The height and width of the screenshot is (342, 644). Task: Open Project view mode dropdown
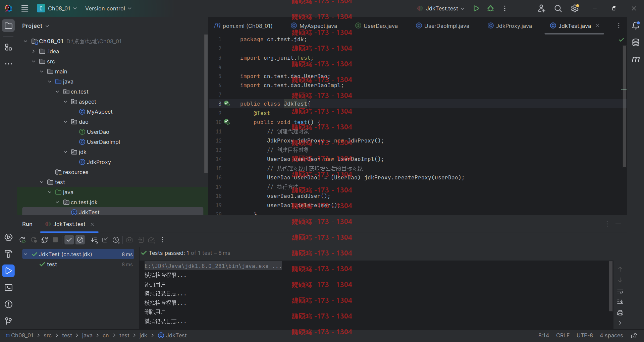tap(36, 26)
